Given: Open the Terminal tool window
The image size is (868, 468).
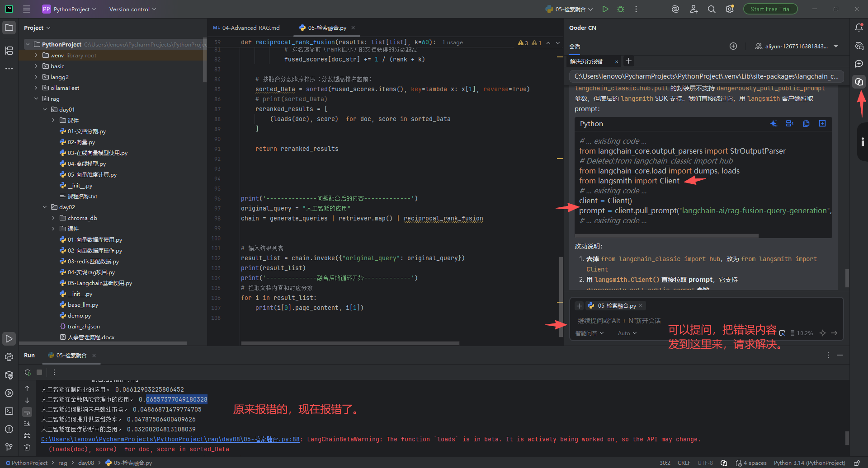Looking at the screenshot, I should pyautogui.click(x=9, y=411).
